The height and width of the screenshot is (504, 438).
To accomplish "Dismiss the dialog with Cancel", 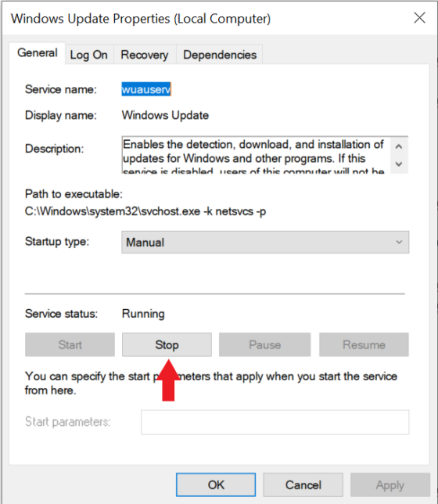I will tap(303, 484).
